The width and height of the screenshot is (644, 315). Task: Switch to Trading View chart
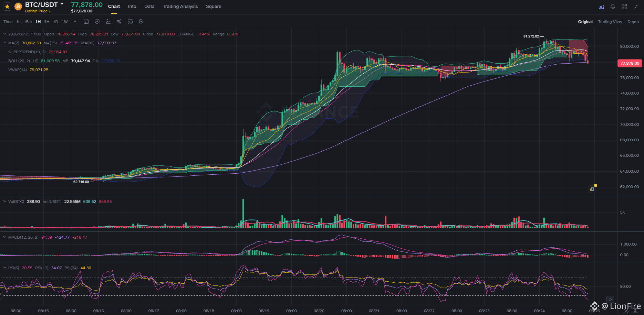coord(610,22)
